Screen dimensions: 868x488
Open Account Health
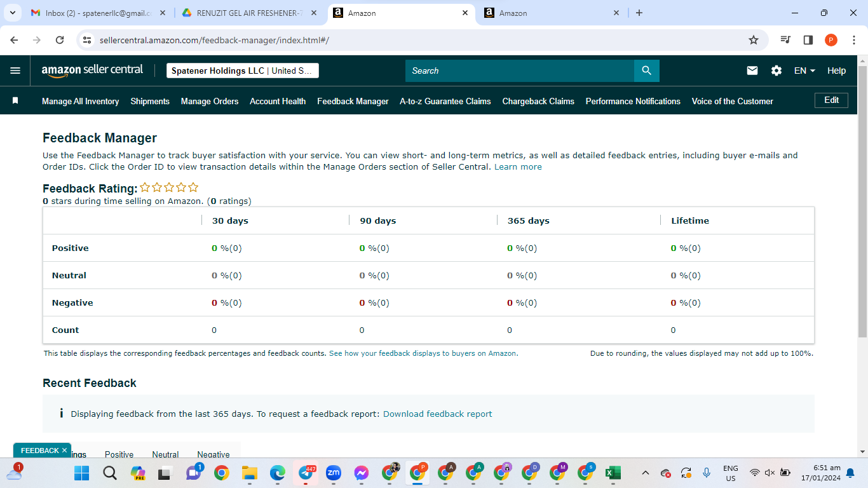coord(278,101)
